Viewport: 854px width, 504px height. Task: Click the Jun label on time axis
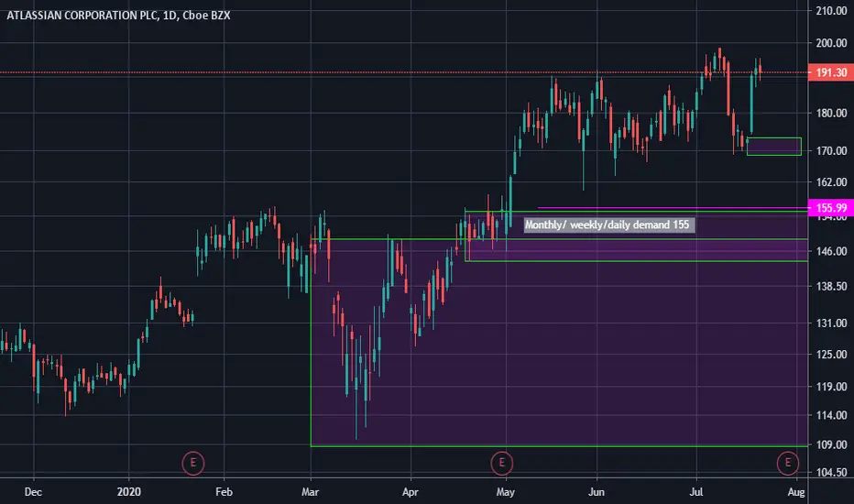[597, 492]
